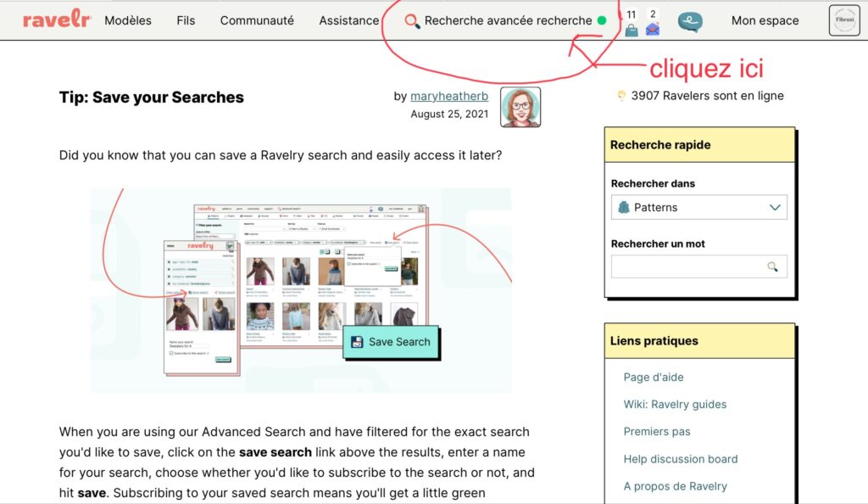Click the Save Search button in illustration
The image size is (868, 504).
point(391,342)
